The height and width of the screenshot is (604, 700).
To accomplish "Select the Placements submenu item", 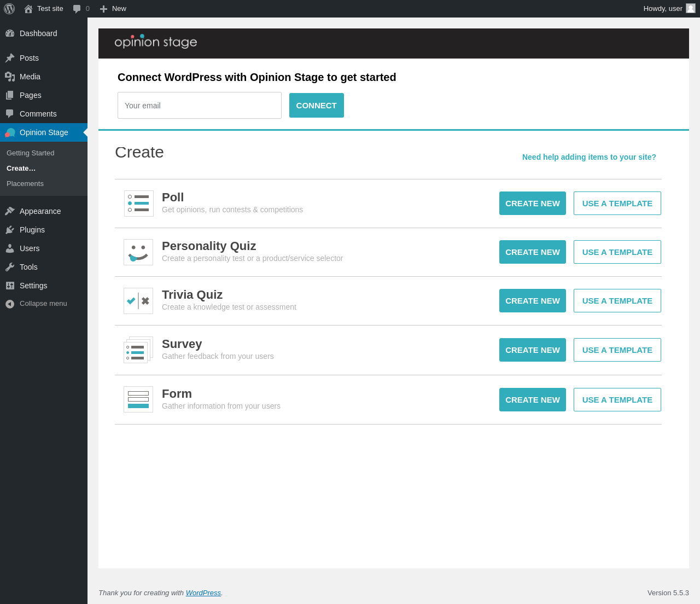I will [25, 184].
